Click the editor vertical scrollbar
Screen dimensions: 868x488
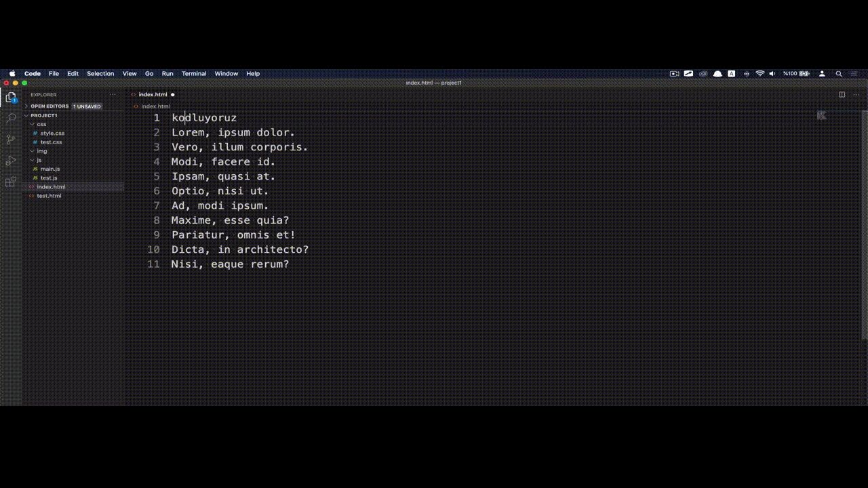click(x=865, y=224)
